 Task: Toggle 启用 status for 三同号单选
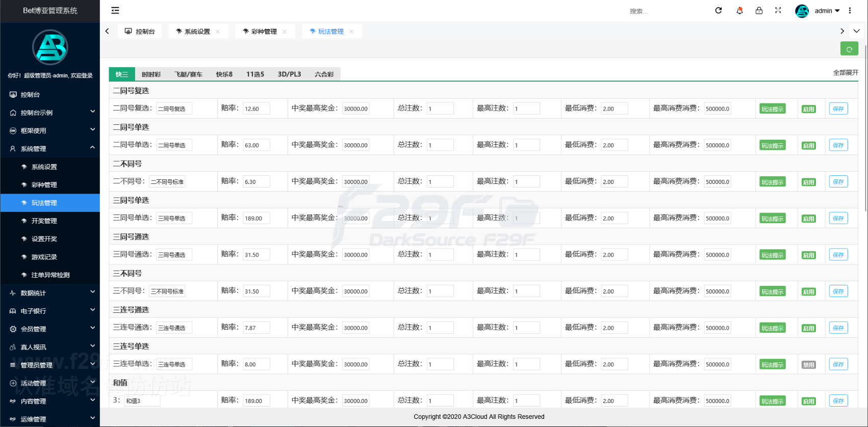pos(808,219)
